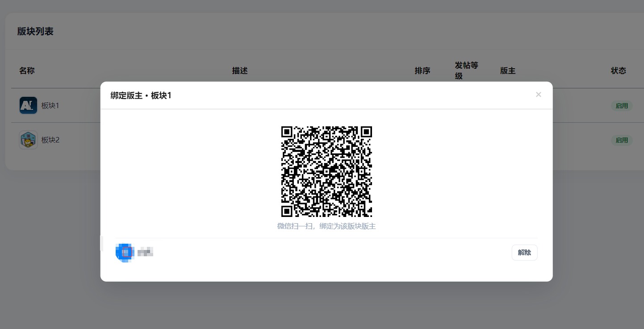Click the 名称 column header
This screenshot has width=644, height=329.
pos(27,71)
